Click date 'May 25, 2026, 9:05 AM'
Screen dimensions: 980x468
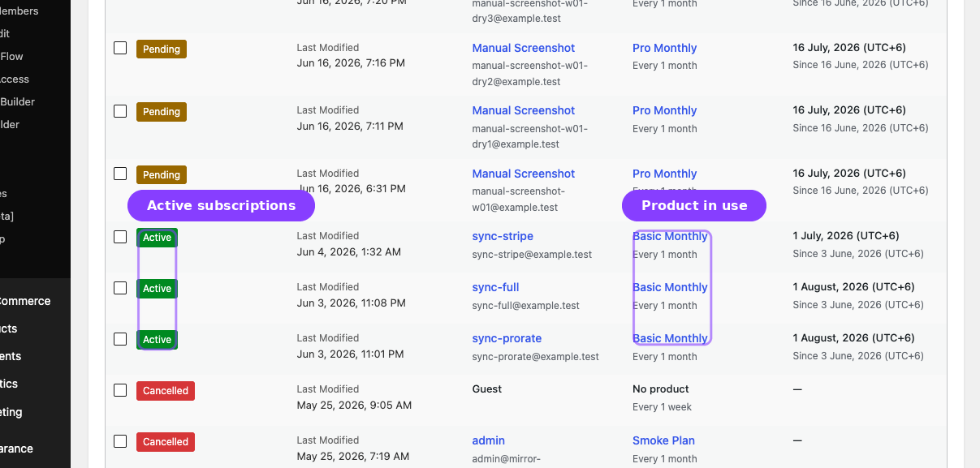354,405
